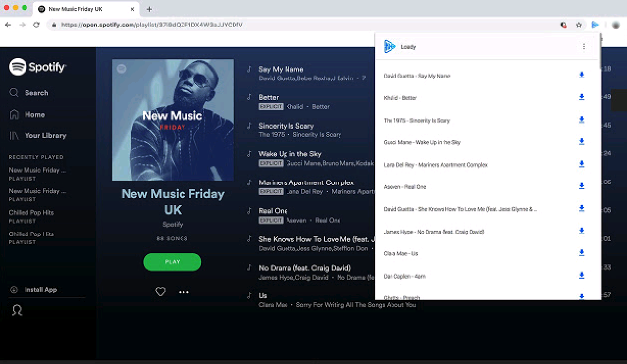Save playlist with heart icon

(160, 292)
